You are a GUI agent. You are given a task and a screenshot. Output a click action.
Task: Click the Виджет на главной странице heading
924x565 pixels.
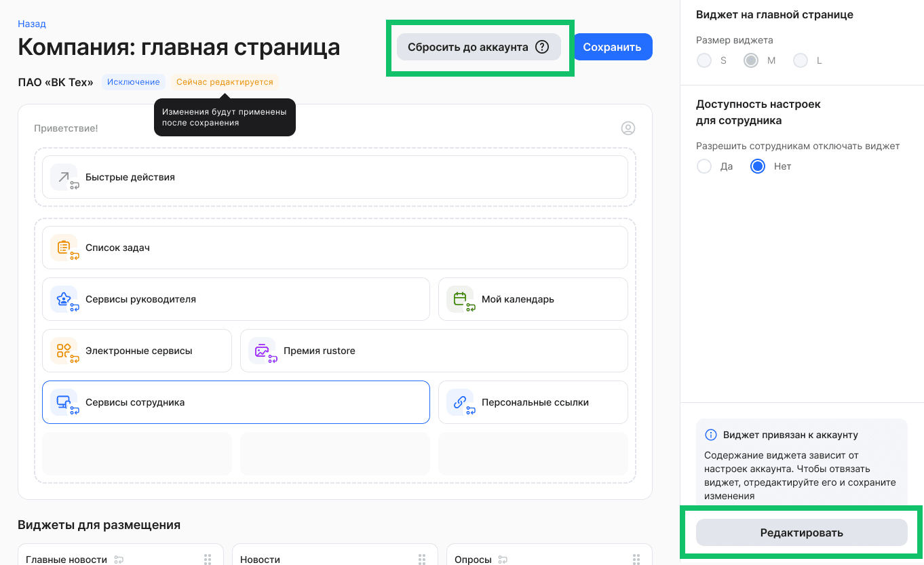click(x=775, y=14)
